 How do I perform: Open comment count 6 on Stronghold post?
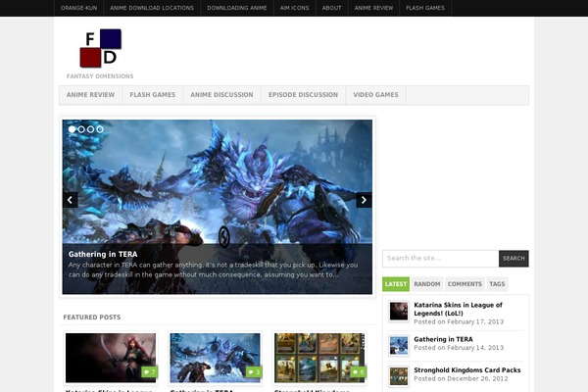pyautogui.click(x=358, y=371)
